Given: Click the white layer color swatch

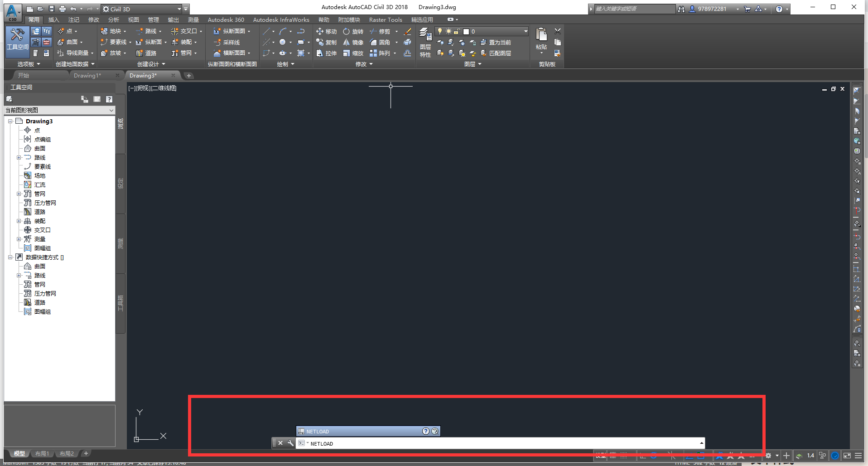Looking at the screenshot, I should 466,31.
